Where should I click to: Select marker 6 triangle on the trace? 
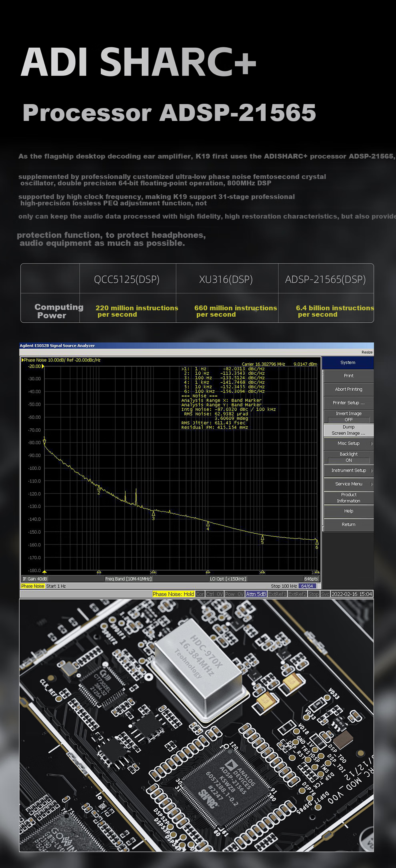pos(316,542)
